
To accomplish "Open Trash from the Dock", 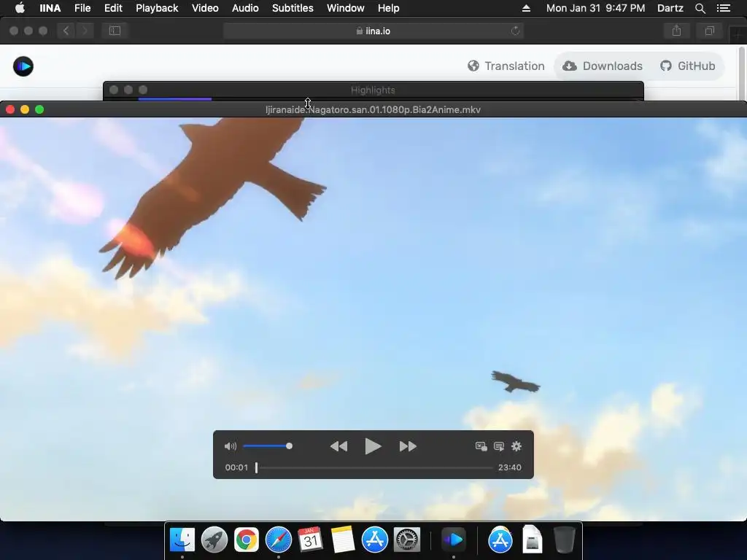I will click(565, 540).
